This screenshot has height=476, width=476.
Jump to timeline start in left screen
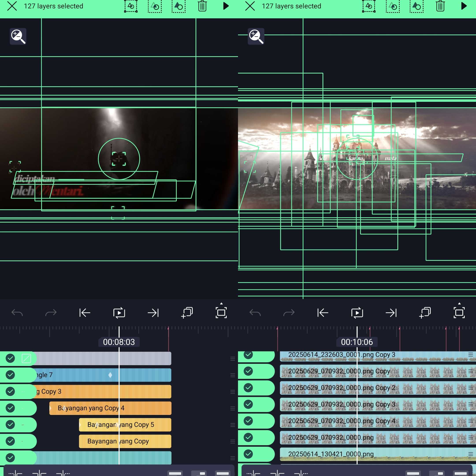point(85,313)
